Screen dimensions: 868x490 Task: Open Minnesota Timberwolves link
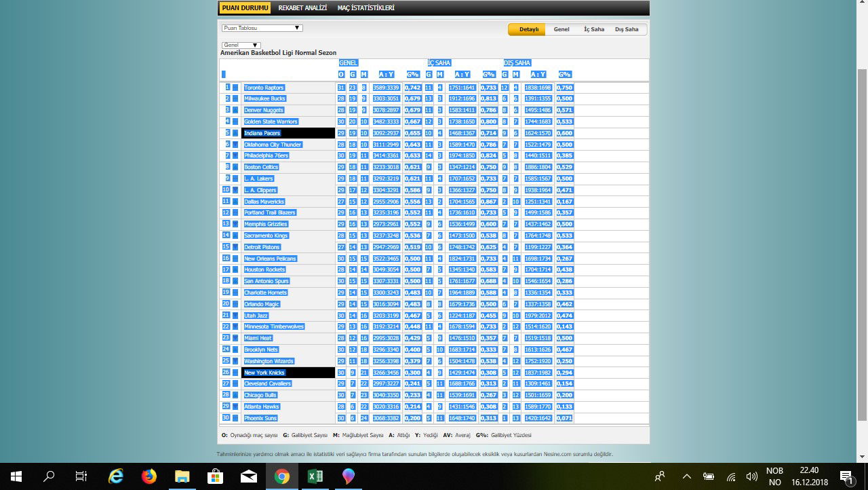[275, 326]
